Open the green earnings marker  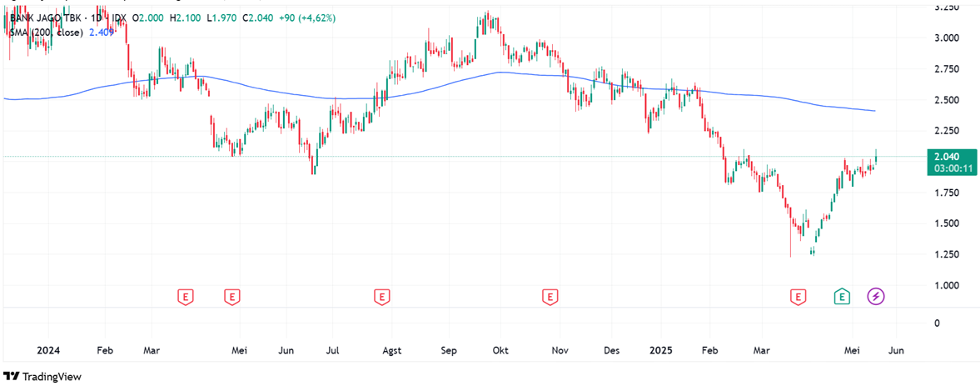point(843,297)
